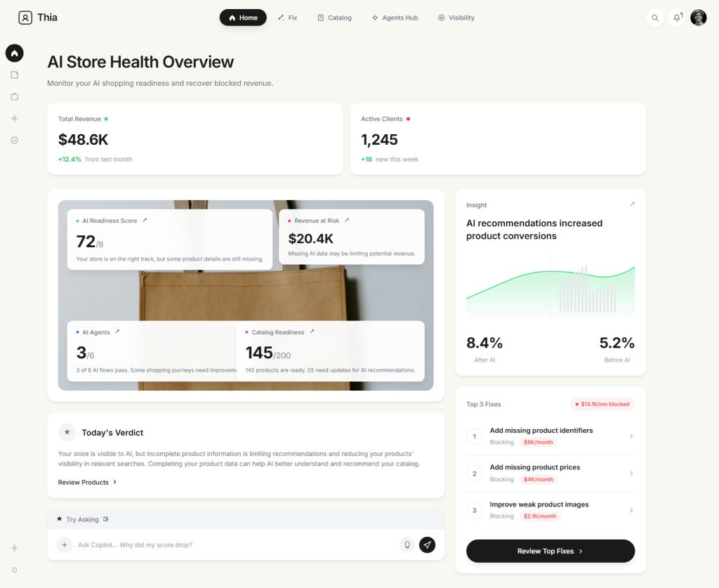Click the Thia logo icon
The height and width of the screenshot is (588, 719).
click(25, 18)
